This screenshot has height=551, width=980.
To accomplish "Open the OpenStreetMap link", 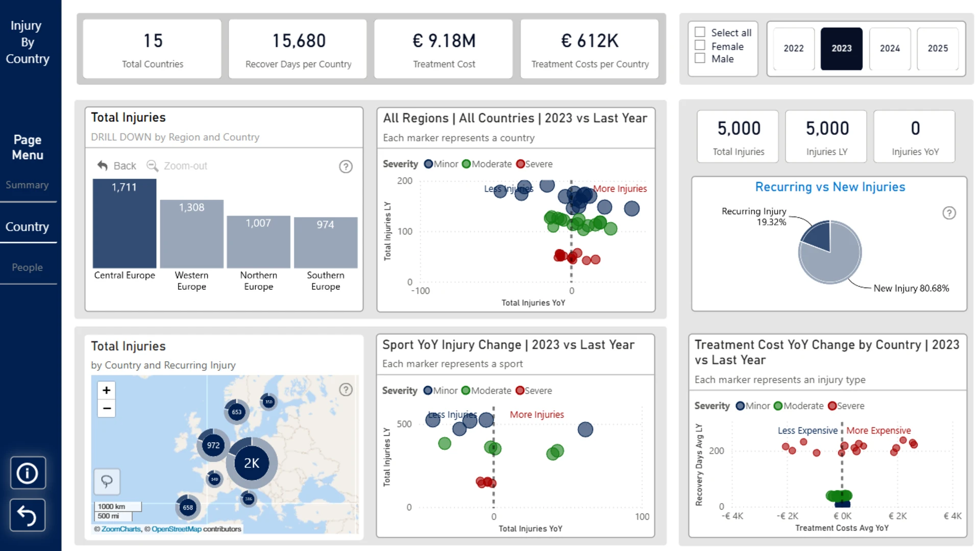I will [x=176, y=529].
